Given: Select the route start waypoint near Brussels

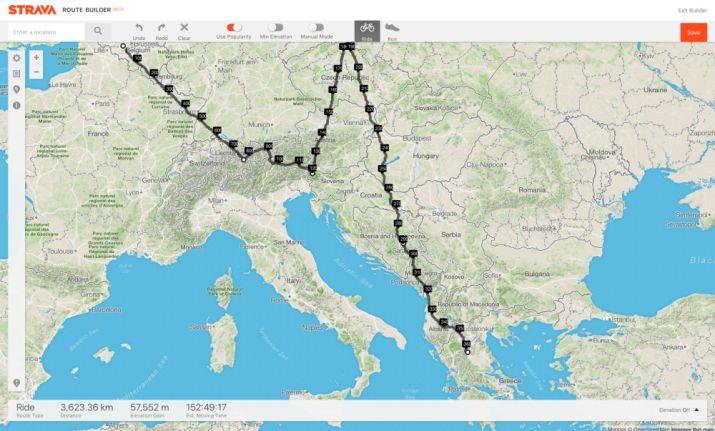Looking at the screenshot, I should point(123,46).
